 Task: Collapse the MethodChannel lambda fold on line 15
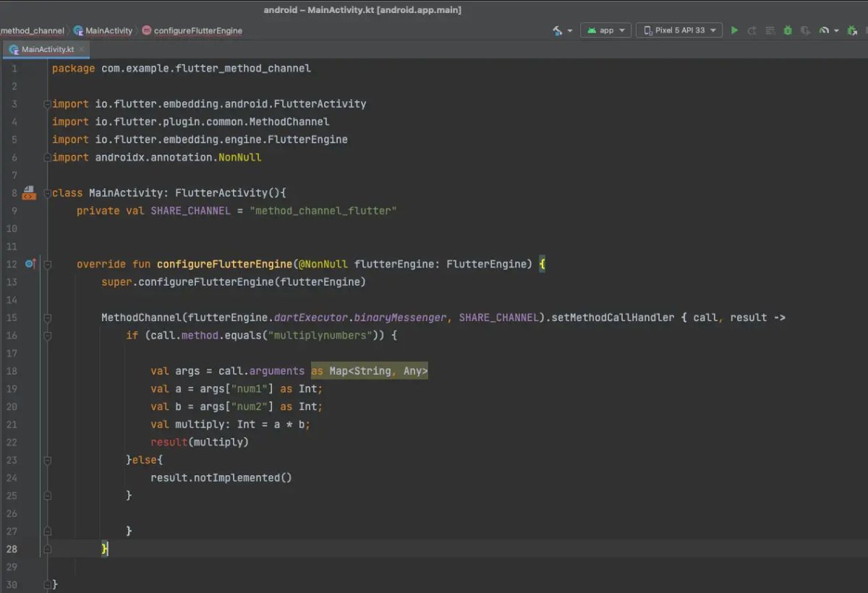click(x=47, y=317)
